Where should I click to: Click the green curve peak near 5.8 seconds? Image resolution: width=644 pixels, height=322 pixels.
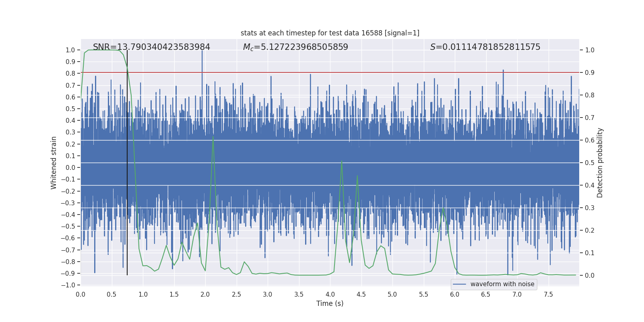443,208
